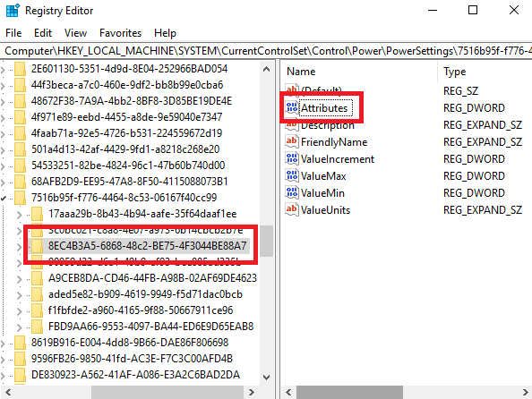
Task: Click the ValueUnits string value icon
Action: (x=292, y=209)
